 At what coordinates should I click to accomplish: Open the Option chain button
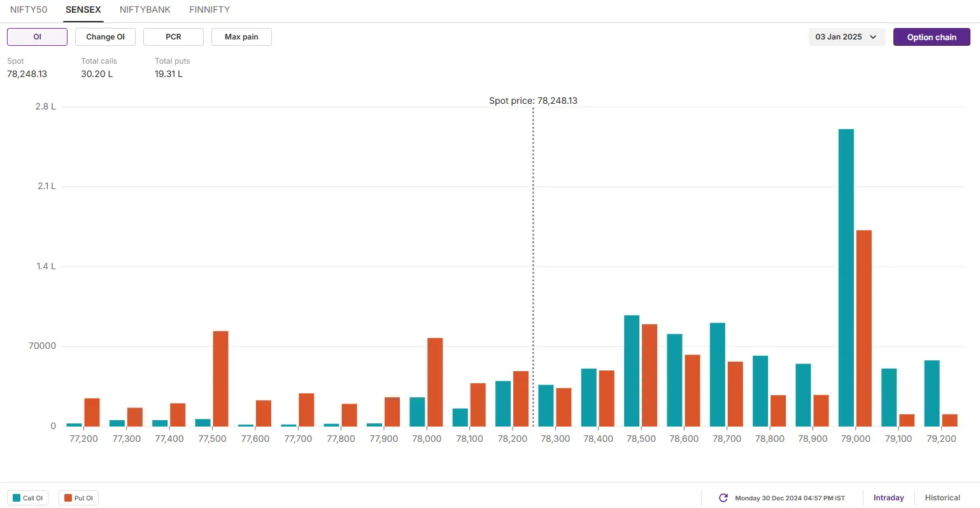point(932,37)
